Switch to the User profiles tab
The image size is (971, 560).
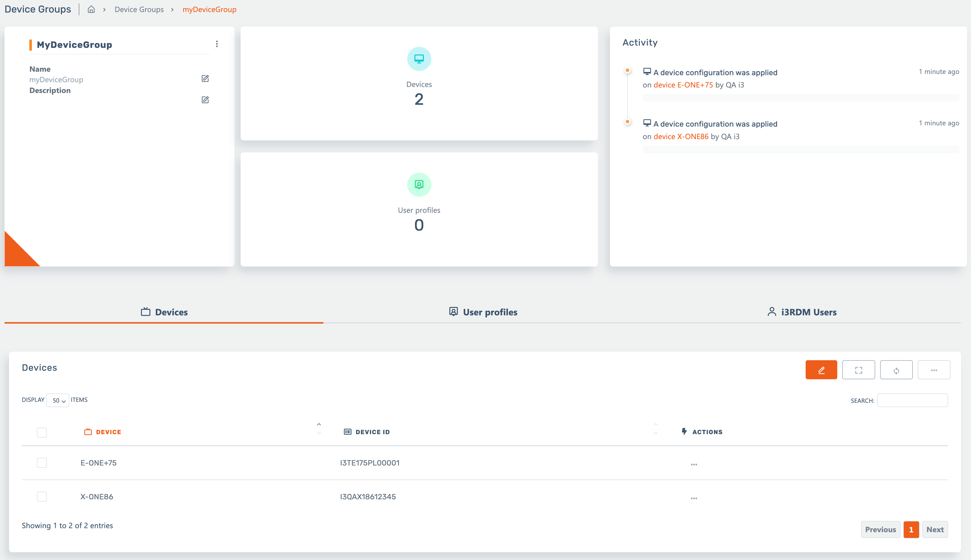click(483, 312)
